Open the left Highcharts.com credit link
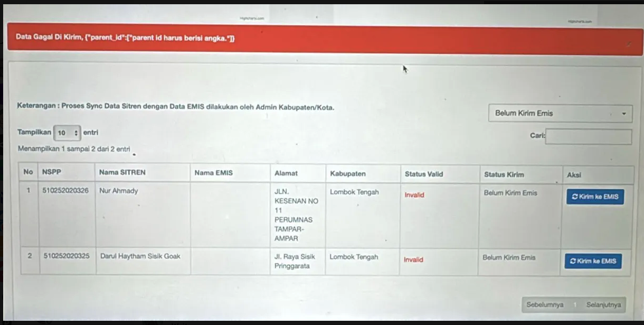Image resolution: width=644 pixels, height=325 pixels. (252, 18)
